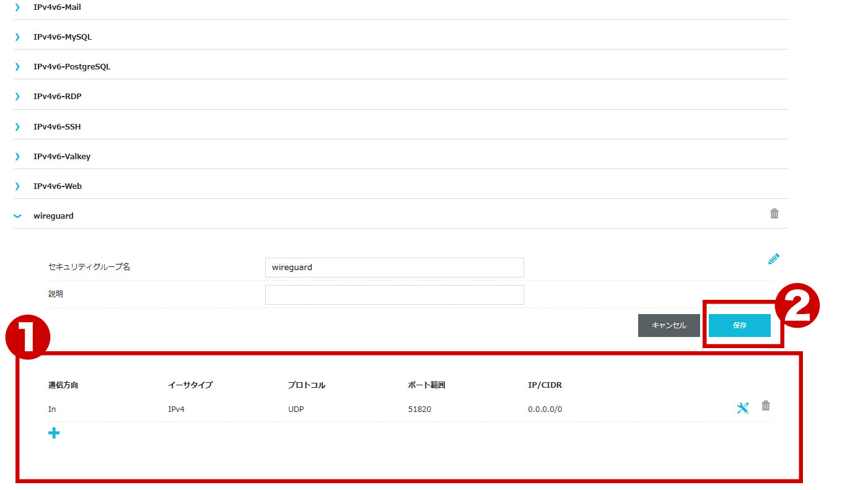Click the イーサタイプ column header
This screenshot has height=490, width=868.
click(x=190, y=385)
